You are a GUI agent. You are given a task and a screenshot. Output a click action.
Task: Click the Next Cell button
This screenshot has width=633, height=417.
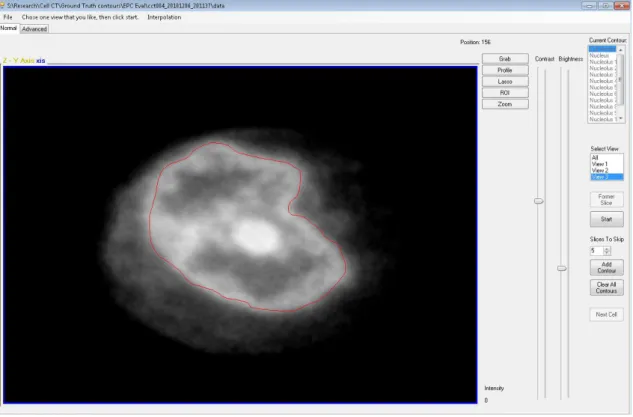pyautogui.click(x=606, y=314)
